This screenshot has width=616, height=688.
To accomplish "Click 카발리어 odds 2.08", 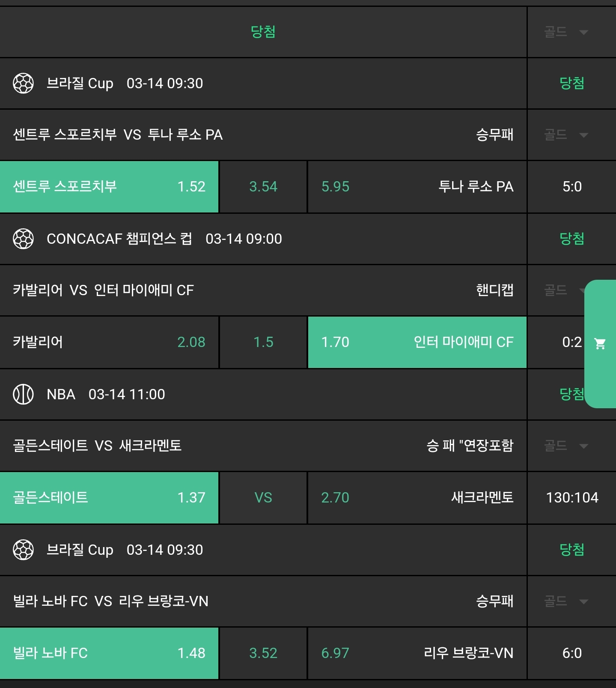I will point(109,342).
